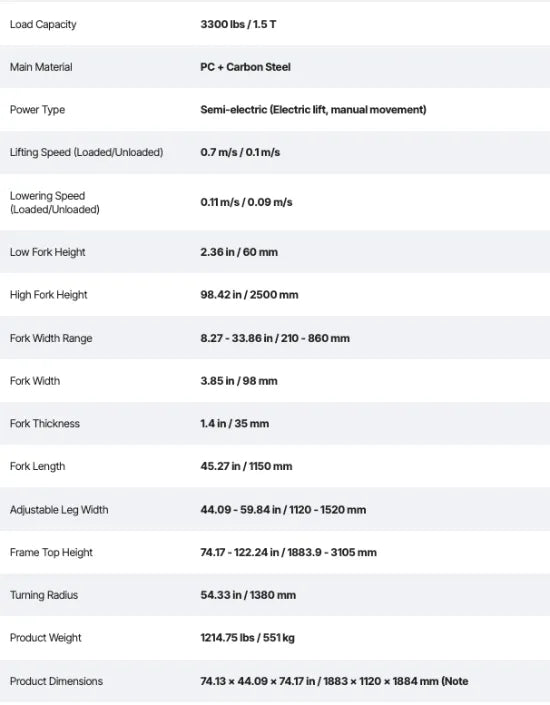The height and width of the screenshot is (705, 550).
Task: Click the Low Fork Height label
Action: tap(48, 252)
